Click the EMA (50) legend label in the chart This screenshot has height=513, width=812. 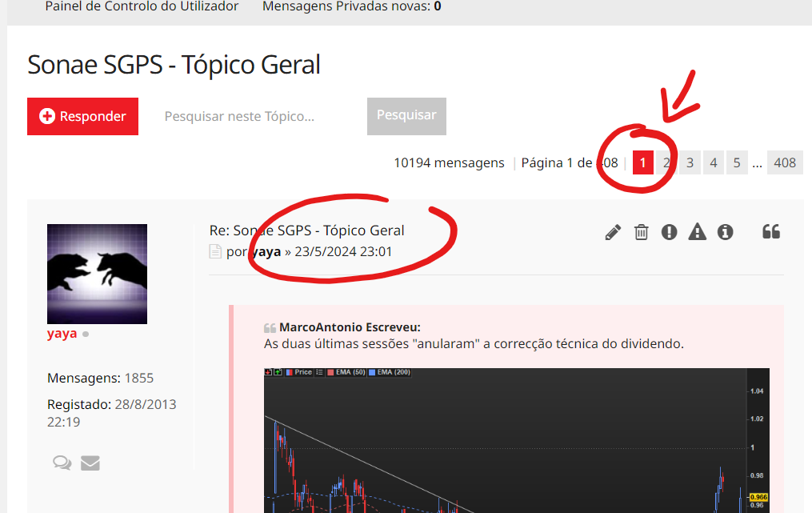[350, 372]
